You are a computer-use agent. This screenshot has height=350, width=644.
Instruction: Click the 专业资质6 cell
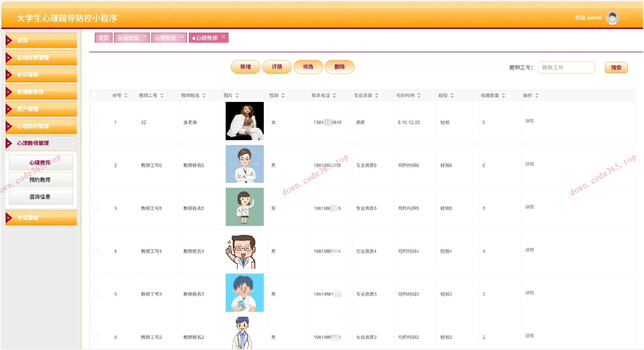[x=366, y=165]
